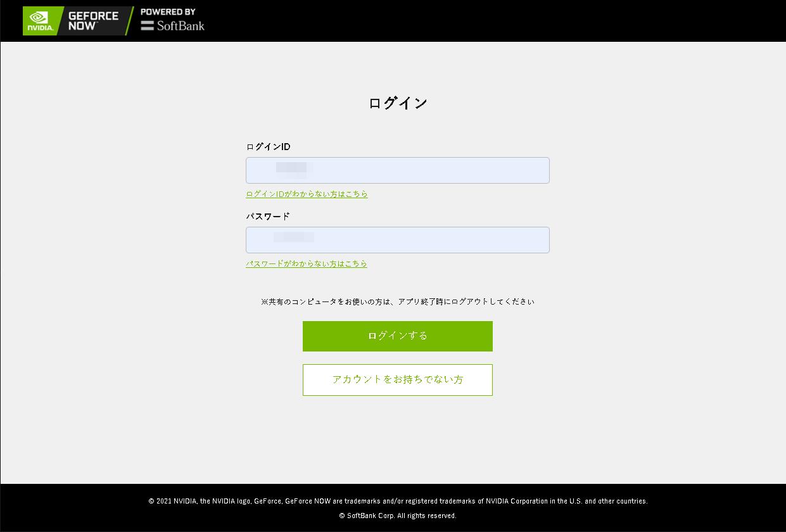Click the ログインID field label

click(x=268, y=146)
